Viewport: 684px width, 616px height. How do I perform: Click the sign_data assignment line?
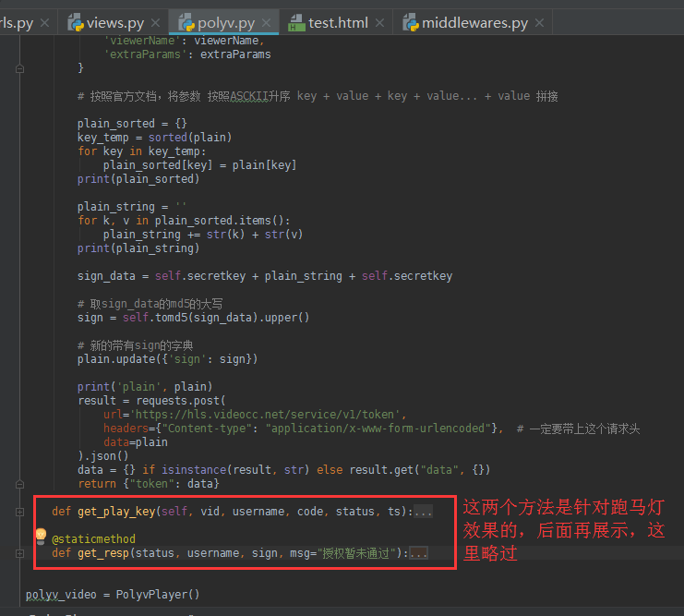pyautogui.click(x=265, y=276)
